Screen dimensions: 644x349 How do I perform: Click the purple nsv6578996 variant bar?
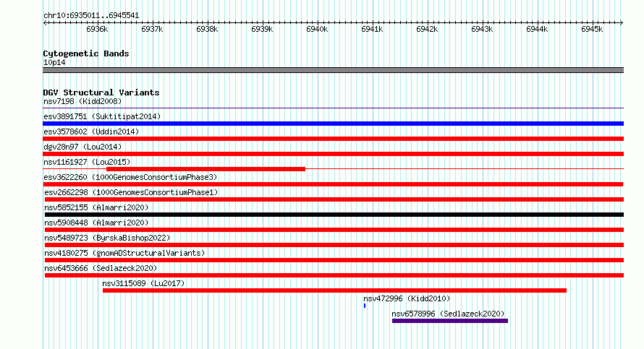click(x=450, y=321)
